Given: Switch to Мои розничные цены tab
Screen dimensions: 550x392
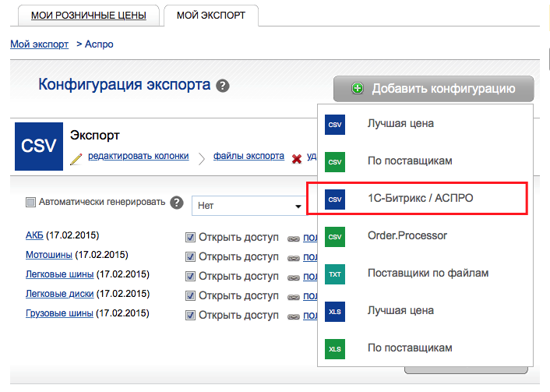Looking at the screenshot, I should [83, 15].
